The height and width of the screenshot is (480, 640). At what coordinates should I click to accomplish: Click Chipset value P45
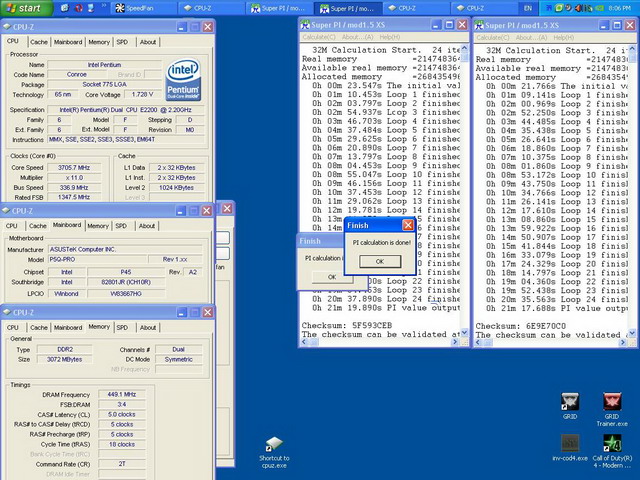point(126,272)
